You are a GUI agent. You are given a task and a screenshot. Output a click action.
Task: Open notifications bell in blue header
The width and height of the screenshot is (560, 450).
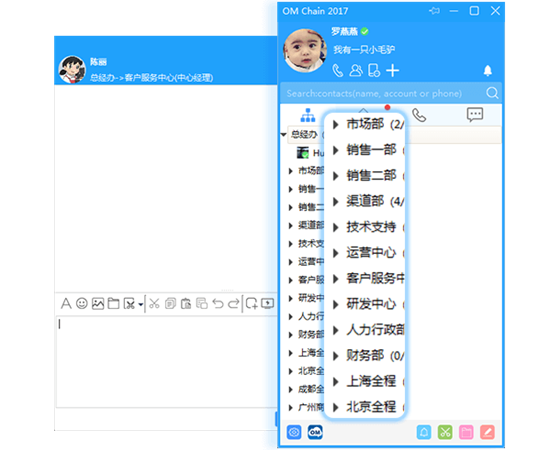[x=488, y=70]
